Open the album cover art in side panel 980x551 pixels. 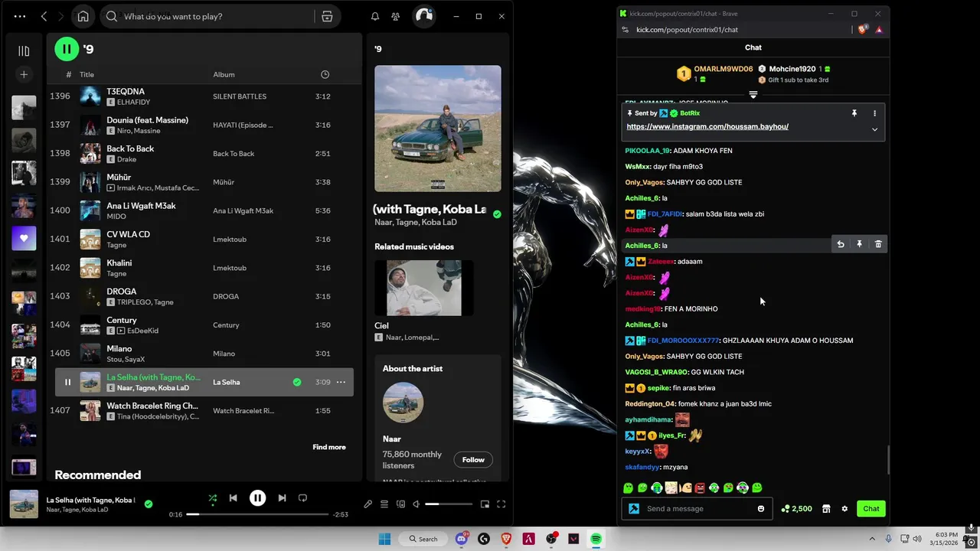[438, 129]
